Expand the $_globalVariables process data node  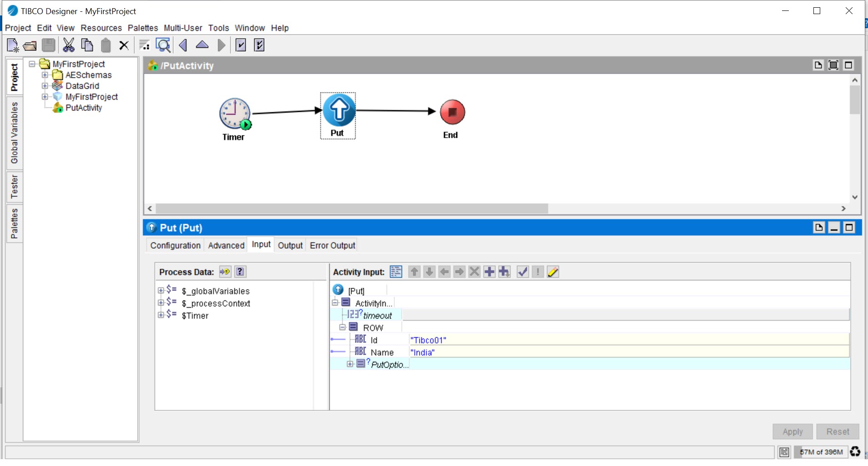[x=161, y=291]
